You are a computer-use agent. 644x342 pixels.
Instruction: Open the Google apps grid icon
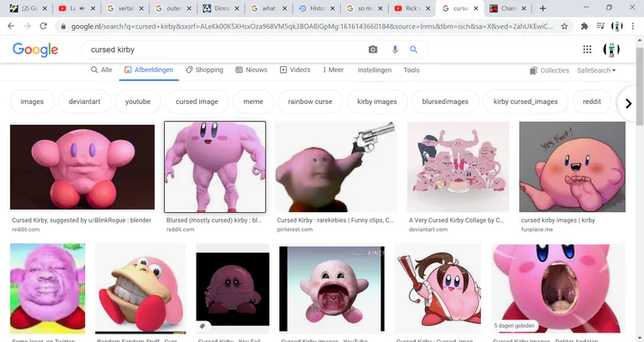coord(587,49)
